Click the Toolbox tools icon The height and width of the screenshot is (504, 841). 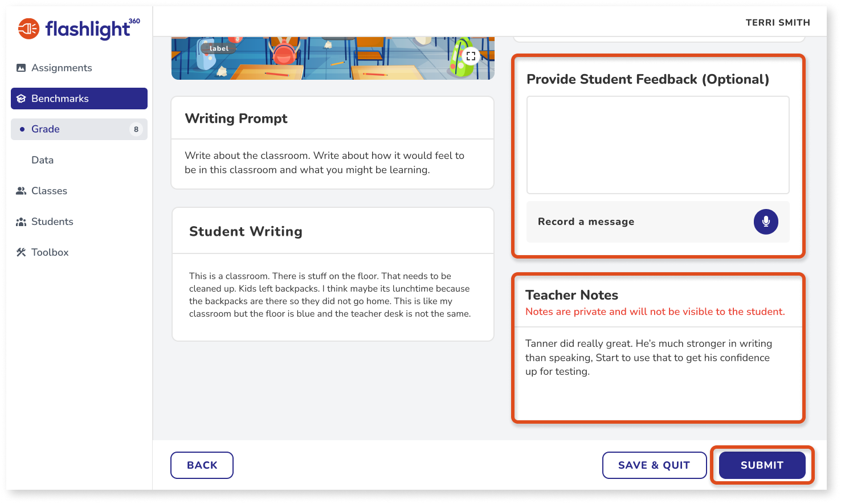point(21,252)
